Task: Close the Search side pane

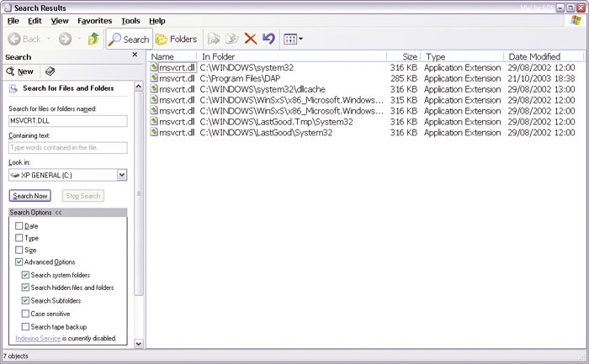Action: [135, 55]
